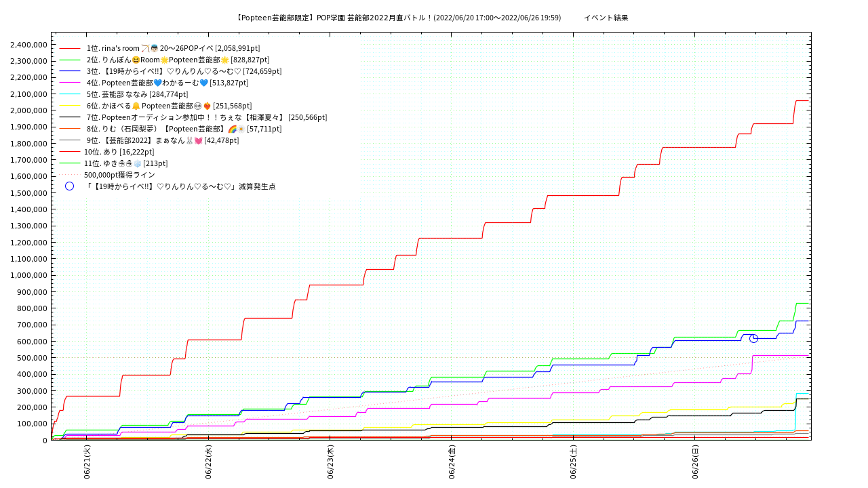Screen dimensions: 868x488
Task: Click the red line swatch for 1位
Action: [x=70, y=49]
